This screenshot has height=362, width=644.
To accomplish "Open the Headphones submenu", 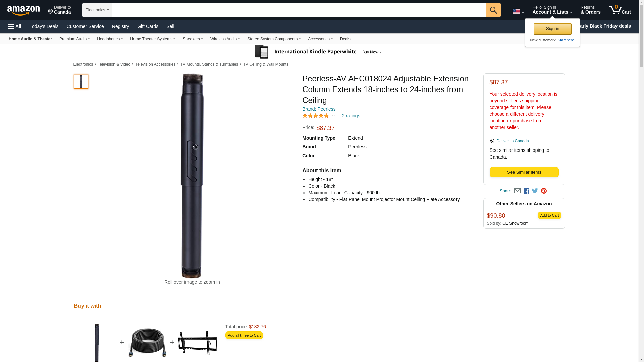I will tap(110, 39).
